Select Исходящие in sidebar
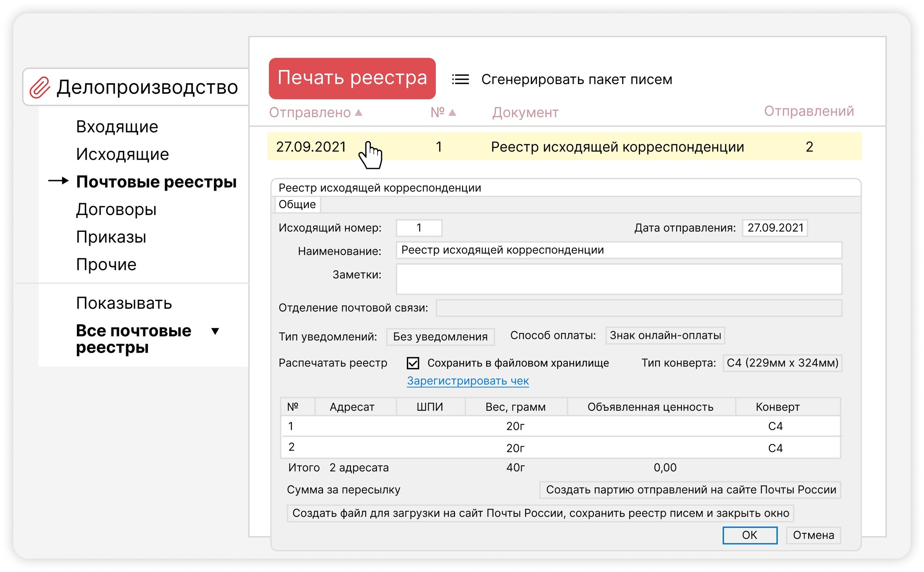Image resolution: width=924 pixels, height=572 pixels. (x=122, y=154)
